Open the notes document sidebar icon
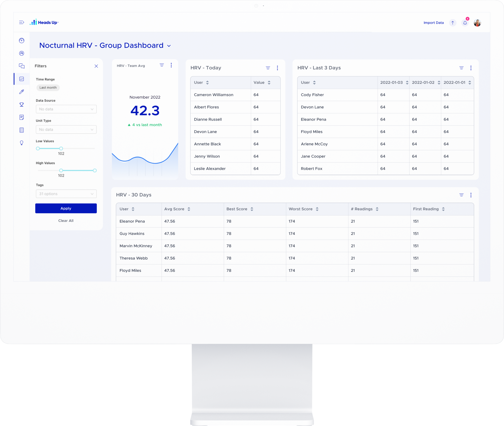Screen dimensions: 504x426 point(22,117)
